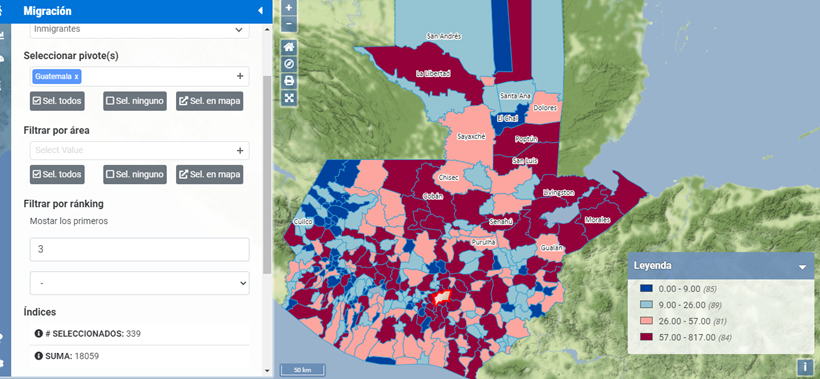This screenshot has height=379, width=820.
Task: Click the dark red 57.00-817.00 legend swatch
Action: tap(646, 338)
